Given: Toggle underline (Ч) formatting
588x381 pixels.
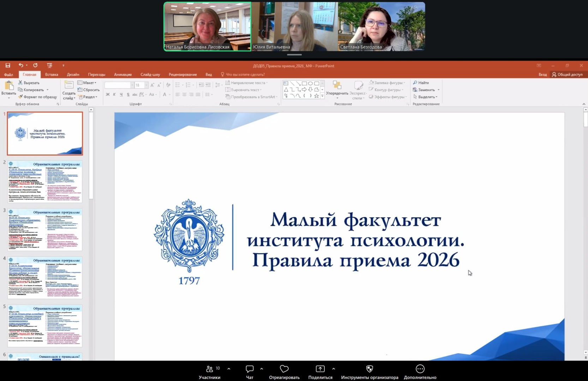Looking at the screenshot, I should (121, 95).
